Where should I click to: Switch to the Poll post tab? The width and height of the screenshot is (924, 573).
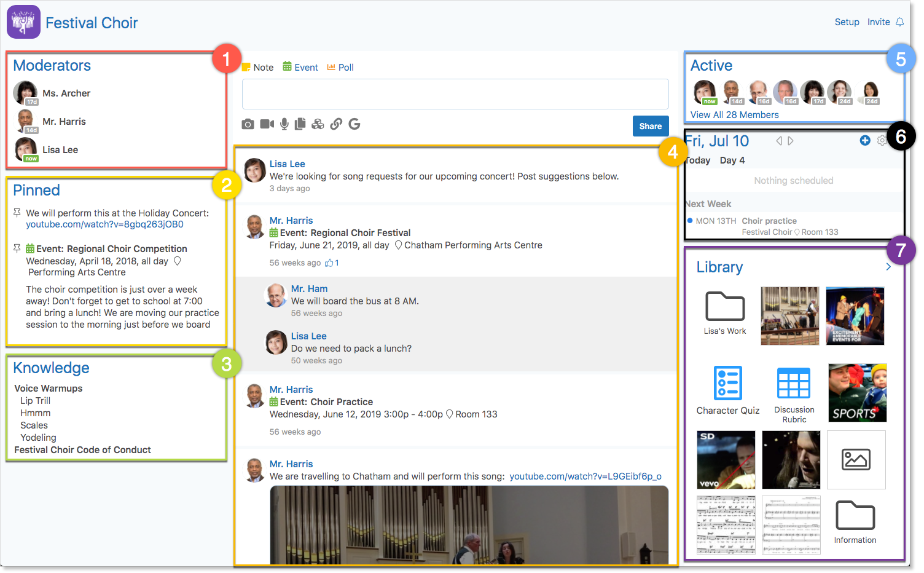click(340, 67)
